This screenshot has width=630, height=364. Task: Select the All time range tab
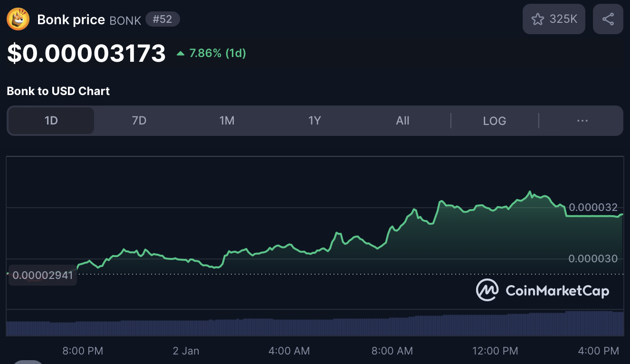click(x=402, y=121)
